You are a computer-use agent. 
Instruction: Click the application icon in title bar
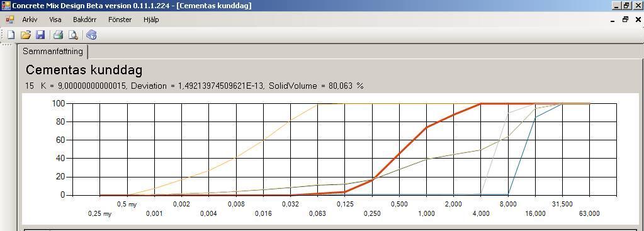pos(6,5)
